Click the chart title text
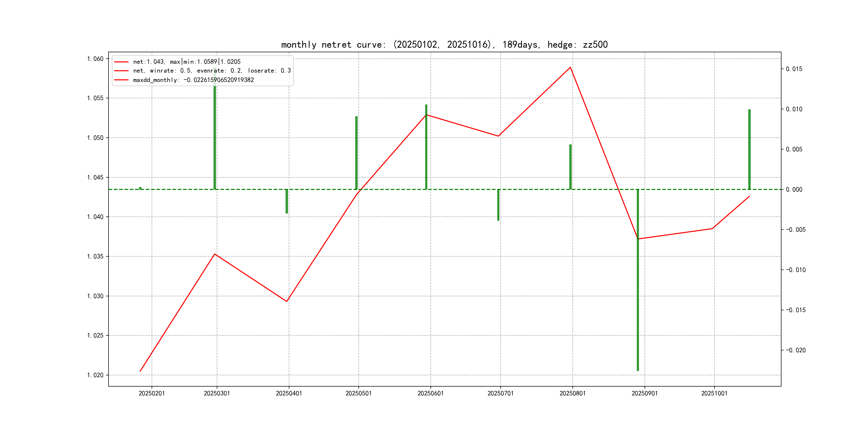Viewport: 868px width, 434px height. point(444,44)
